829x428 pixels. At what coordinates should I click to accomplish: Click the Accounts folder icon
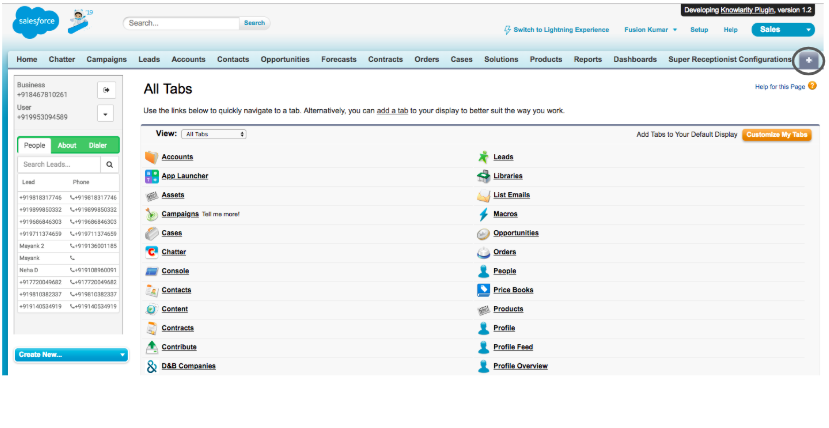pyautogui.click(x=152, y=157)
